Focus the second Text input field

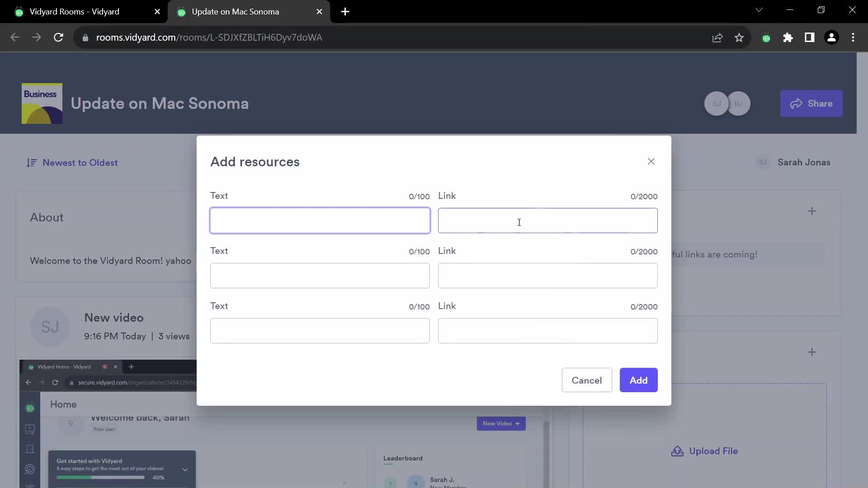pyautogui.click(x=320, y=276)
